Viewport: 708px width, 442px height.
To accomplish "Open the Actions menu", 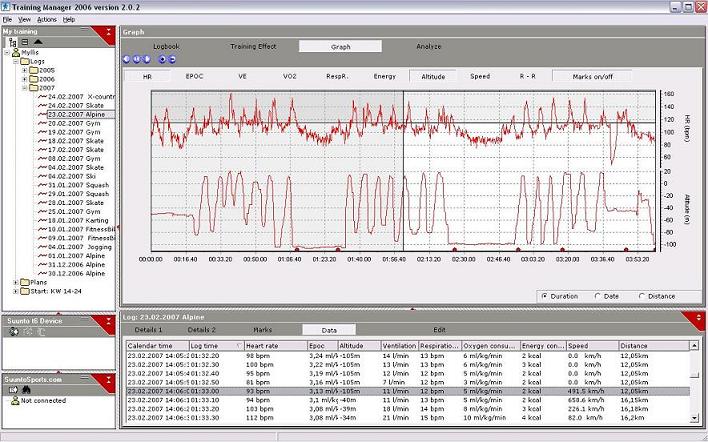I will (x=47, y=19).
